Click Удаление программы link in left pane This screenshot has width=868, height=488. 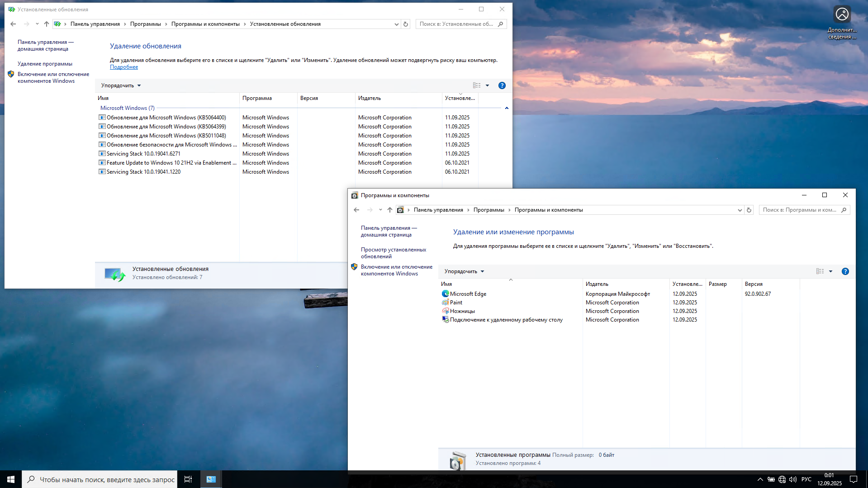click(45, 64)
